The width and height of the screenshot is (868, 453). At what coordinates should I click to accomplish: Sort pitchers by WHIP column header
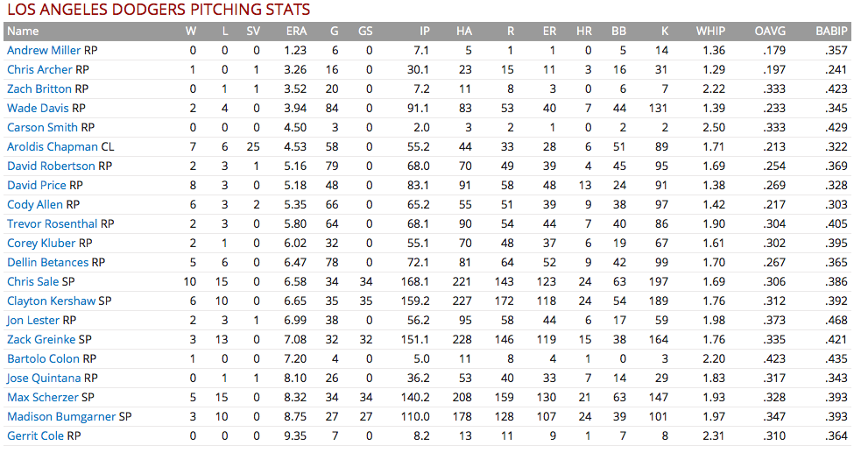pos(710,31)
